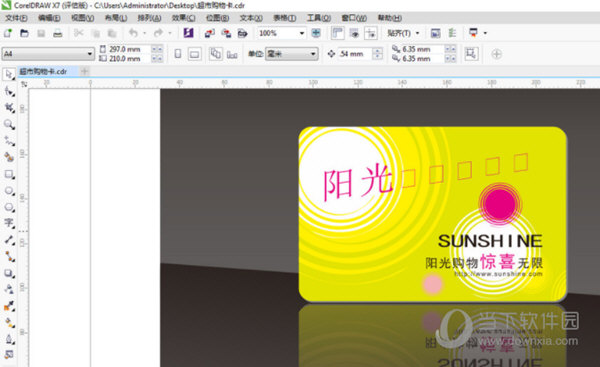This screenshot has width=600, height=367.
Task: Select the Shape tool
Action: [9, 91]
